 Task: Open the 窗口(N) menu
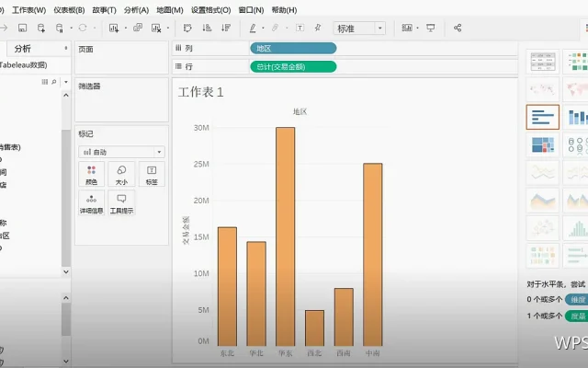click(x=251, y=10)
